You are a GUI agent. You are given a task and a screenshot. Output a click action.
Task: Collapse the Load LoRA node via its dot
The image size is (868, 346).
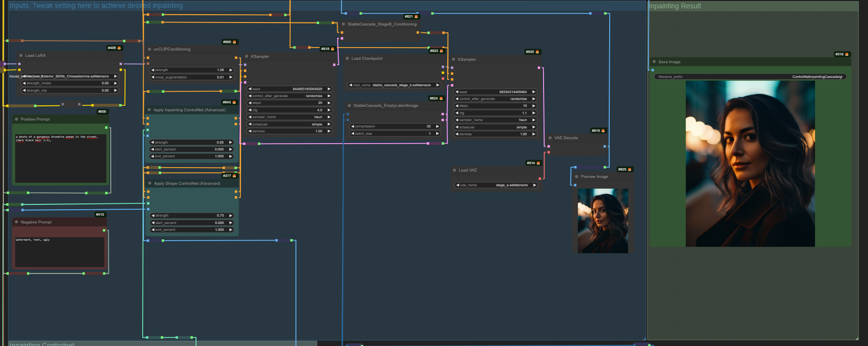coord(21,55)
